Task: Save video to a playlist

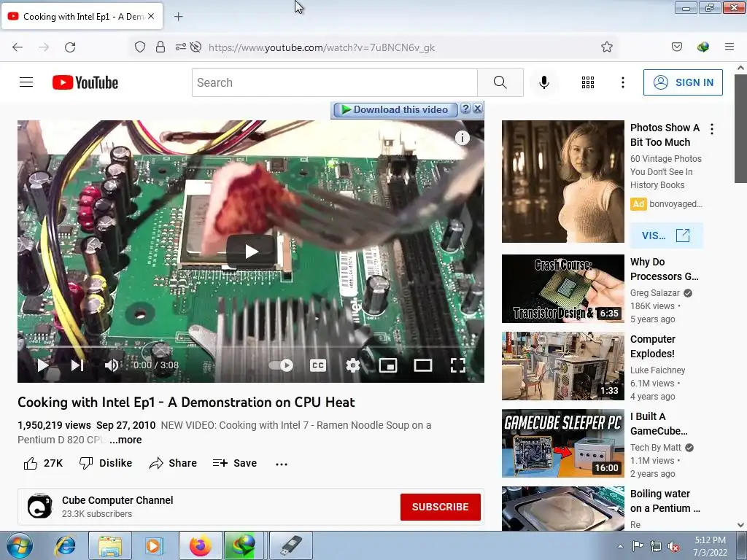Action: click(x=235, y=463)
